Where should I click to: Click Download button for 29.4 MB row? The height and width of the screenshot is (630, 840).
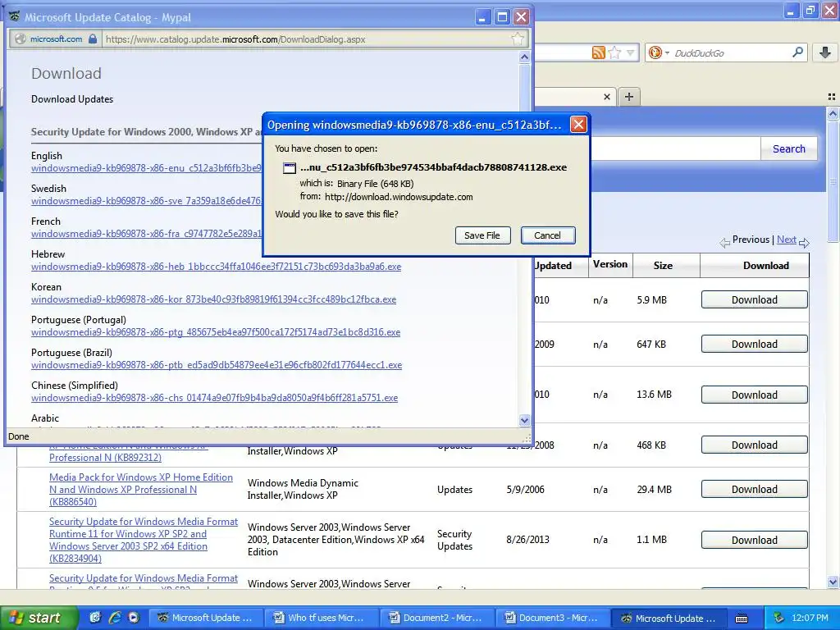[x=755, y=490]
